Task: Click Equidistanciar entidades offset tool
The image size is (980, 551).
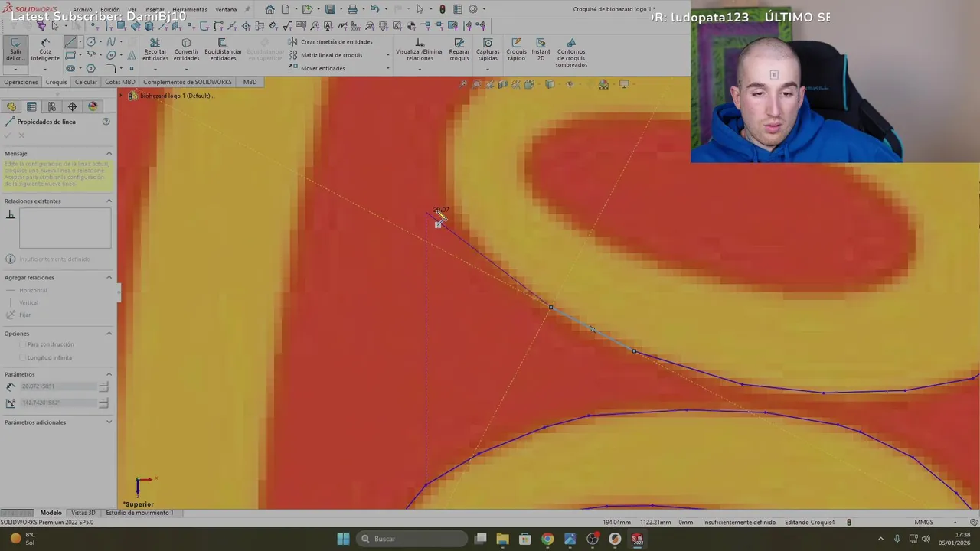Action: click(223, 49)
